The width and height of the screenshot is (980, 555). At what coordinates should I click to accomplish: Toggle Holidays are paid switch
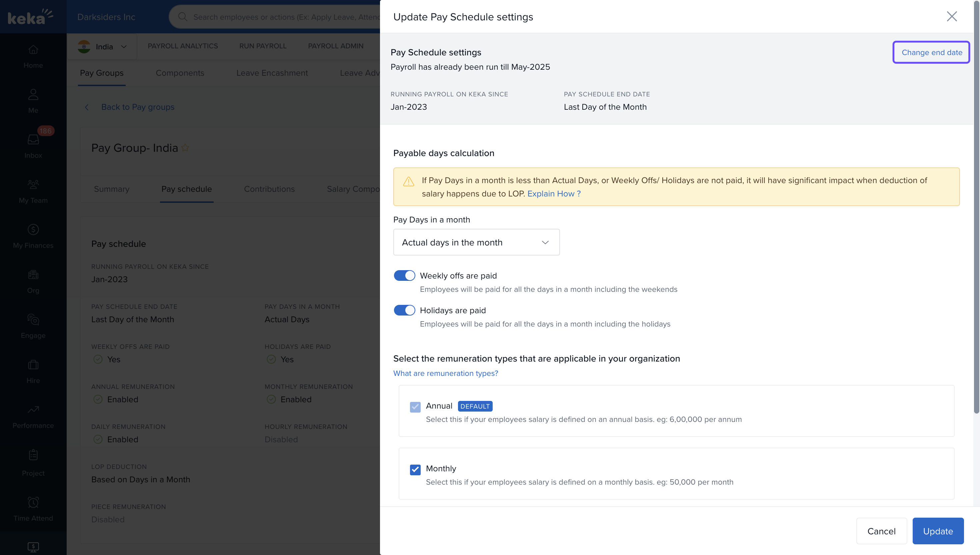404,310
